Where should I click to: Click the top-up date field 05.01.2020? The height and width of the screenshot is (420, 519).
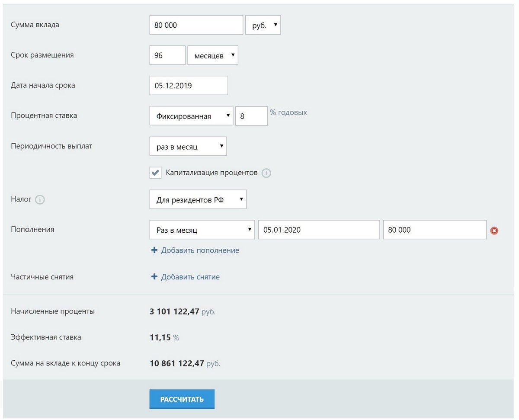click(319, 230)
